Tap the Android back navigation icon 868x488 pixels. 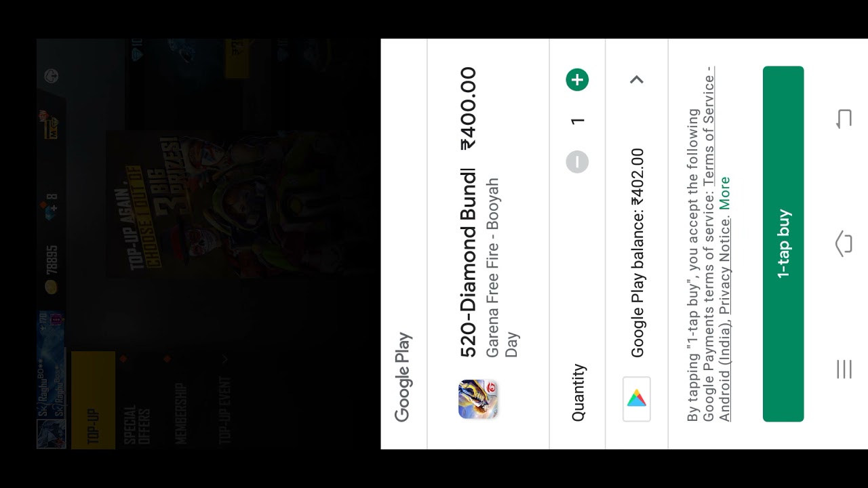click(x=844, y=119)
